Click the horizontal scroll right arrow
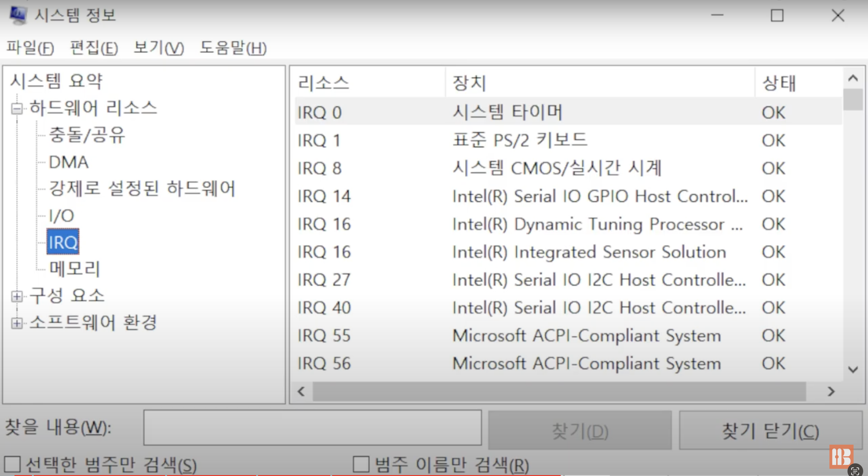868x476 pixels. (831, 391)
